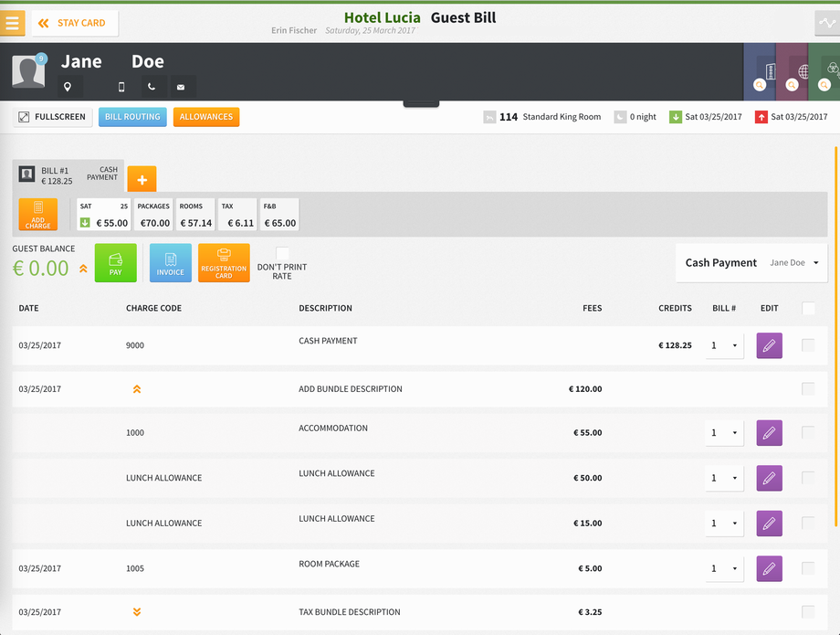Select the Rooms €57.14 tile

[x=195, y=215]
